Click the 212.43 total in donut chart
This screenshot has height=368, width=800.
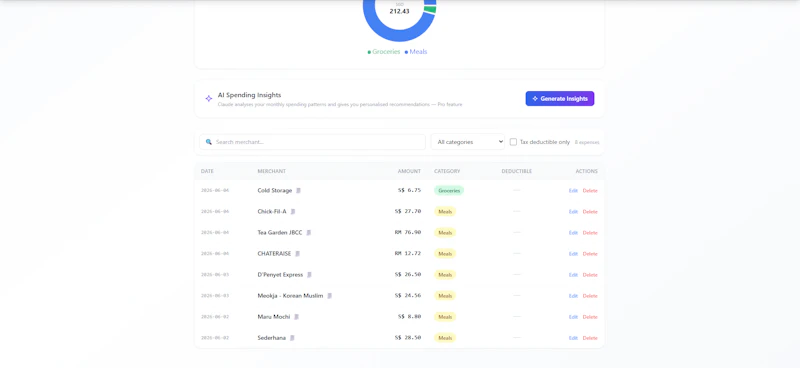pyautogui.click(x=399, y=11)
